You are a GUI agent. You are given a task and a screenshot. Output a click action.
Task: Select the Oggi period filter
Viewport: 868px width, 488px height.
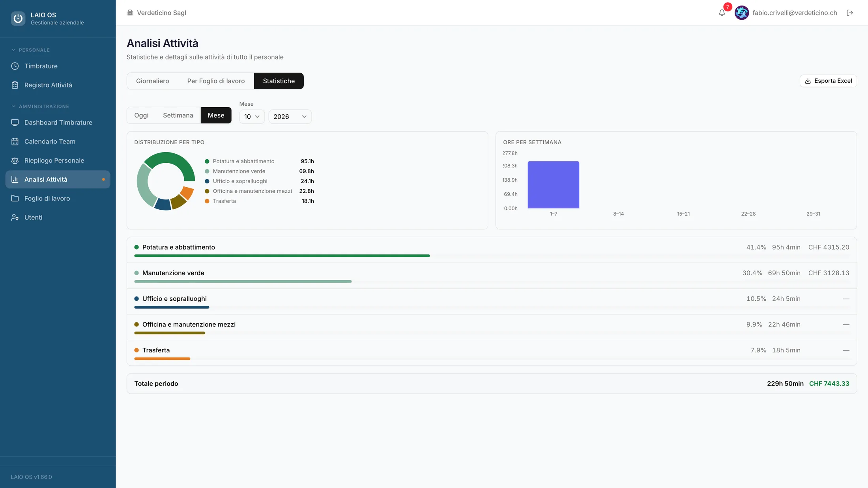pyautogui.click(x=141, y=115)
